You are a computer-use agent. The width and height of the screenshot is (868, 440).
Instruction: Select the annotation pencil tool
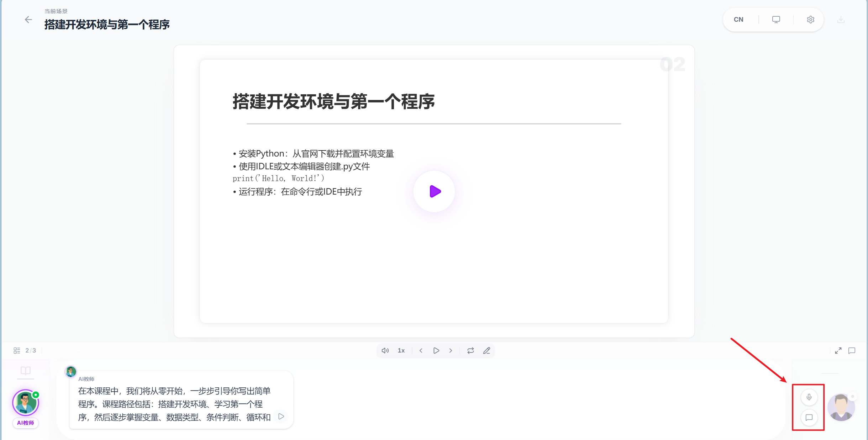coord(486,350)
